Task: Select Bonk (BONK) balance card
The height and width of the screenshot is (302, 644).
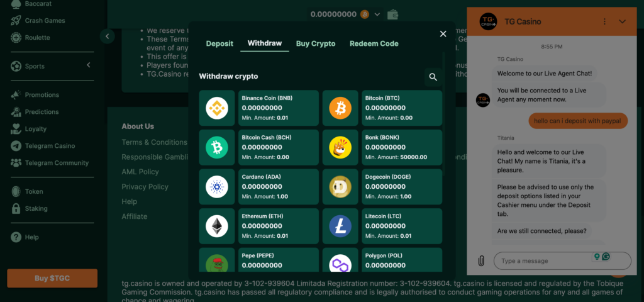Action: (402, 147)
